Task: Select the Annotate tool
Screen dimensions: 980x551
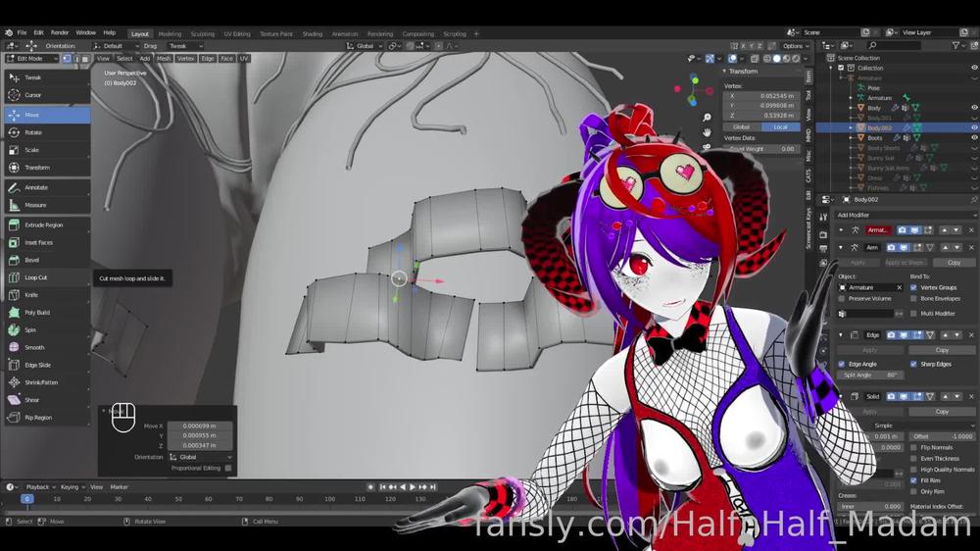Action: (47, 187)
